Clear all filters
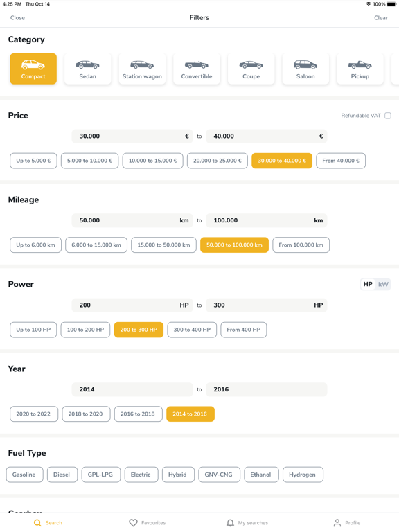This screenshot has height=532, width=399. click(381, 18)
